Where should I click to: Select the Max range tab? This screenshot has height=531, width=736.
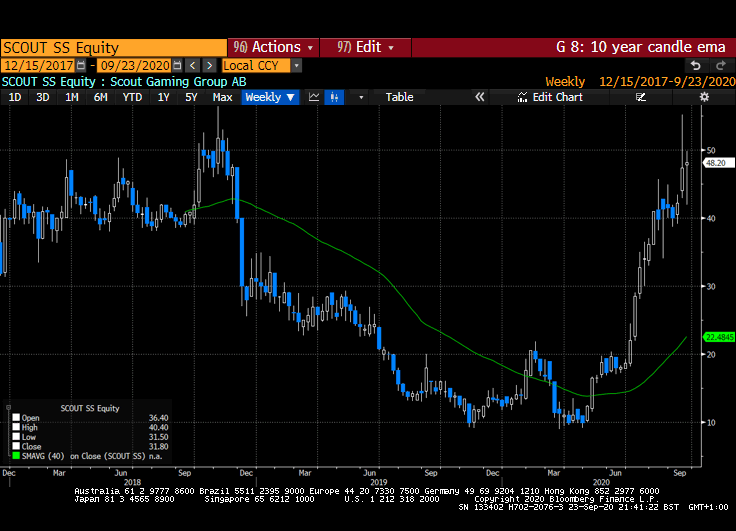tap(222, 97)
